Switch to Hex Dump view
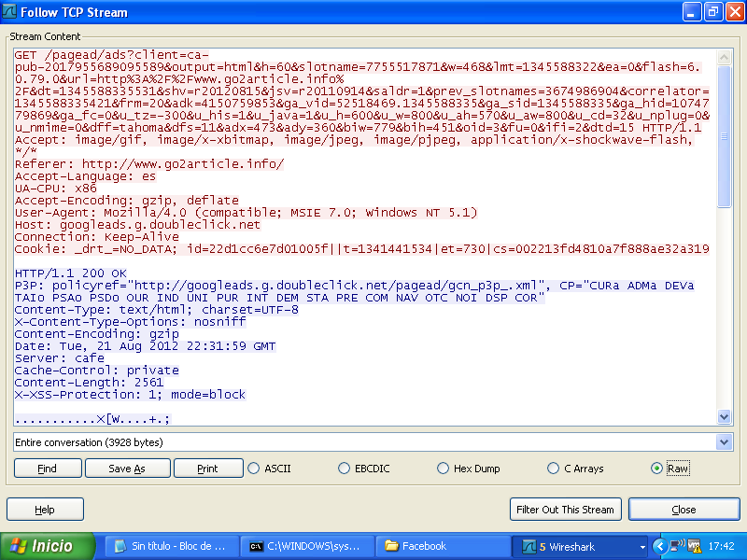 444,469
